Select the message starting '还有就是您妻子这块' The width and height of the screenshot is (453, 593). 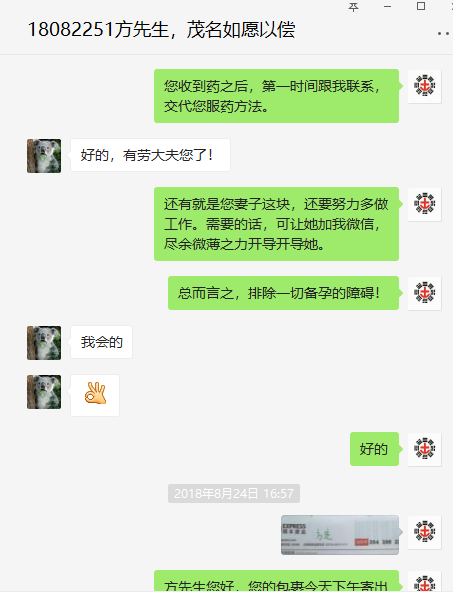click(276, 224)
